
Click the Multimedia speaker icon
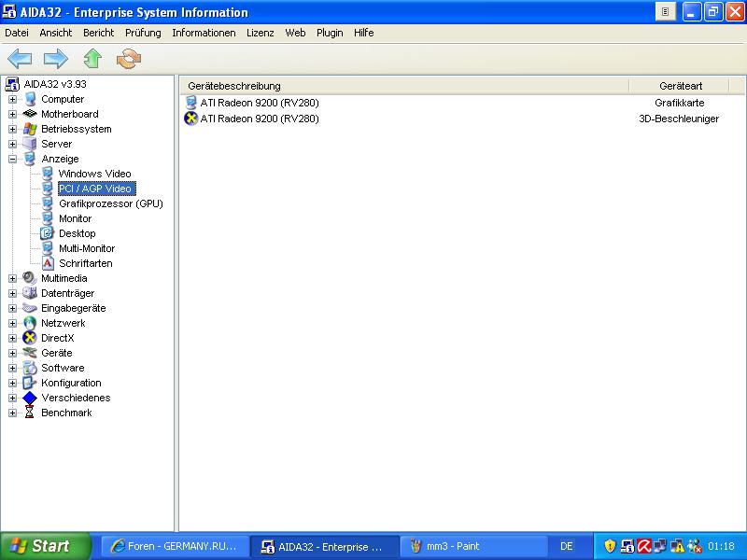30,278
